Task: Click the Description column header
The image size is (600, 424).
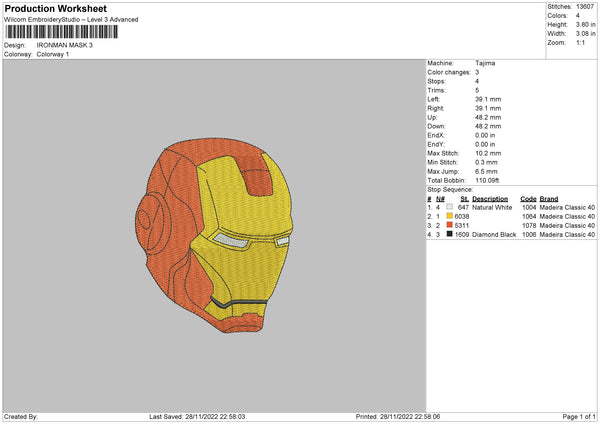Action: 490,199
